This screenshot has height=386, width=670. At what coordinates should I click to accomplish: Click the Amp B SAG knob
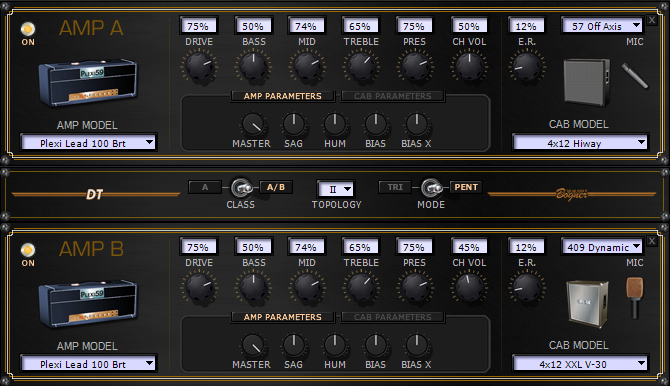click(x=294, y=345)
